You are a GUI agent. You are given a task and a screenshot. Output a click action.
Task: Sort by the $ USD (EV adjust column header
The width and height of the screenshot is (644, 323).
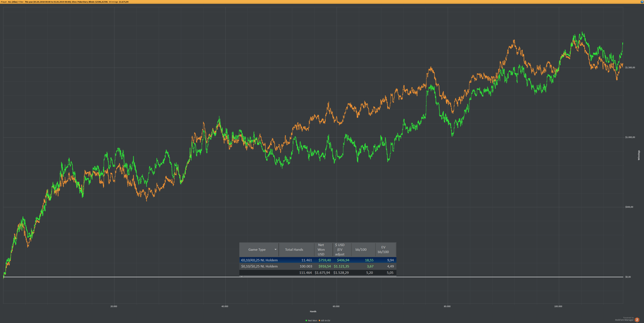click(342, 249)
